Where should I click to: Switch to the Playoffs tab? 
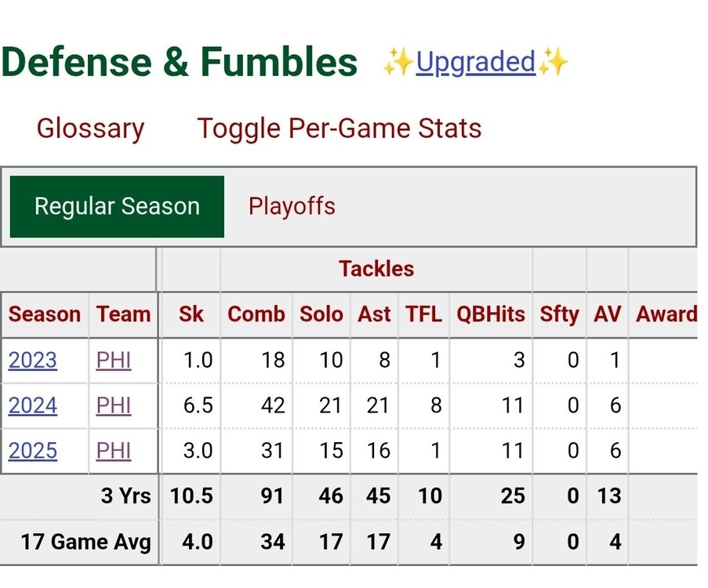click(x=292, y=207)
